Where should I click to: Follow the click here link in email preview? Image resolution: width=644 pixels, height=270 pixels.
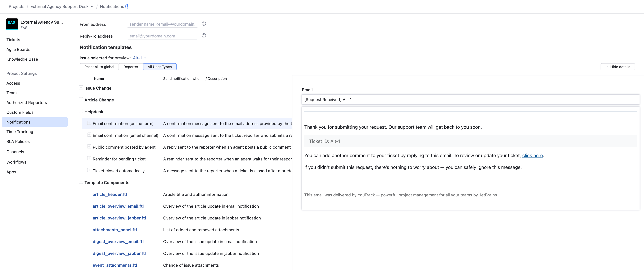coord(533,155)
